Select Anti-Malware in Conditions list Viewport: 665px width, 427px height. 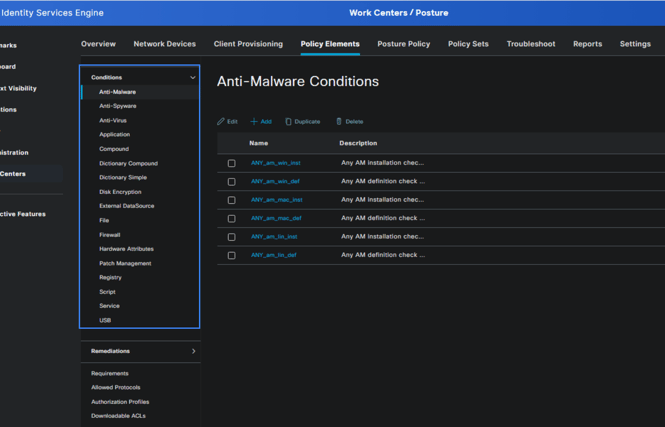pyautogui.click(x=117, y=92)
